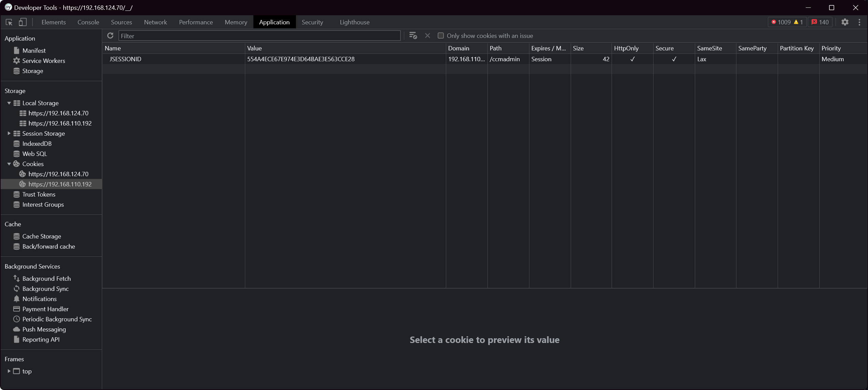868x390 pixels.
Task: Expand the Session Storage tree item
Action: tap(8, 133)
